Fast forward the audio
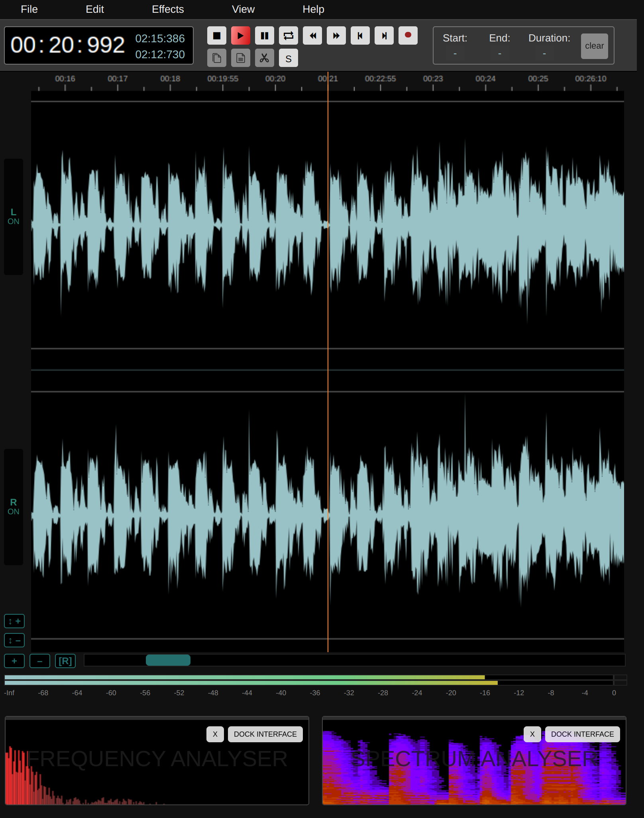The width and height of the screenshot is (644, 818). pyautogui.click(x=336, y=36)
